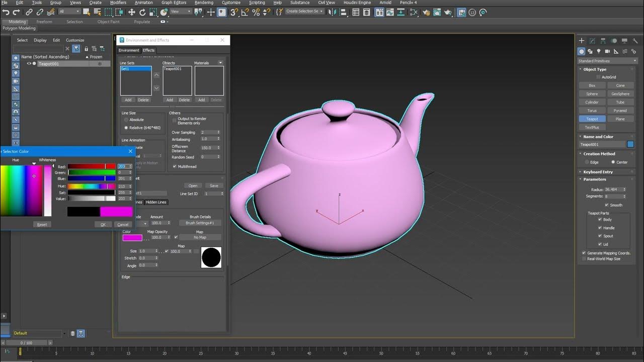Select the Space Warps category icon
Image resolution: width=644 pixels, height=362 pixels.
coord(624,51)
